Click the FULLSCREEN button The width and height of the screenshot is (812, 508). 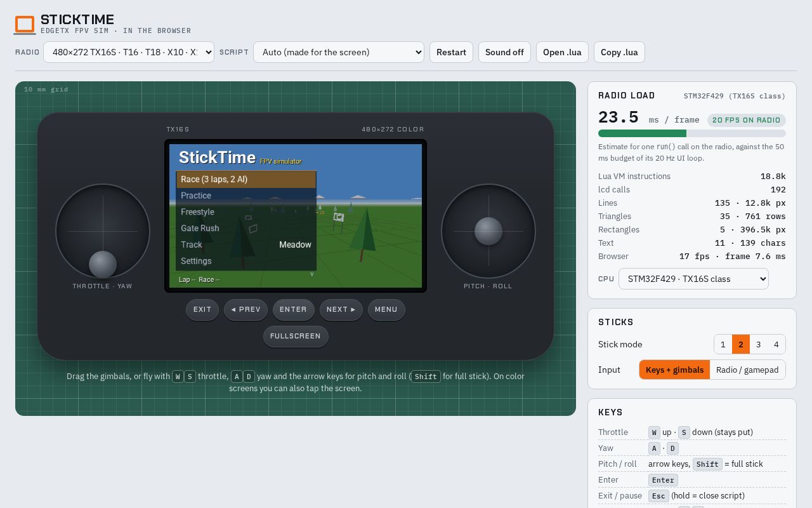[296, 337]
